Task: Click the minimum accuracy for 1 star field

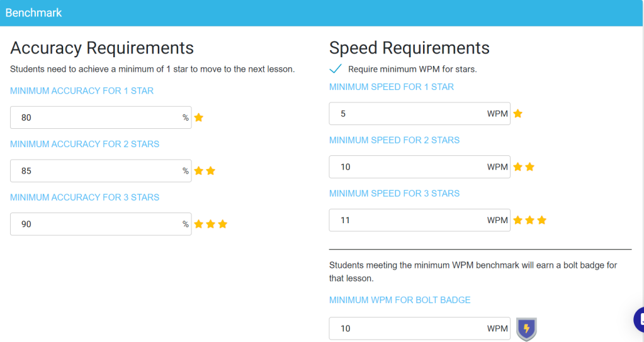Action: [101, 118]
